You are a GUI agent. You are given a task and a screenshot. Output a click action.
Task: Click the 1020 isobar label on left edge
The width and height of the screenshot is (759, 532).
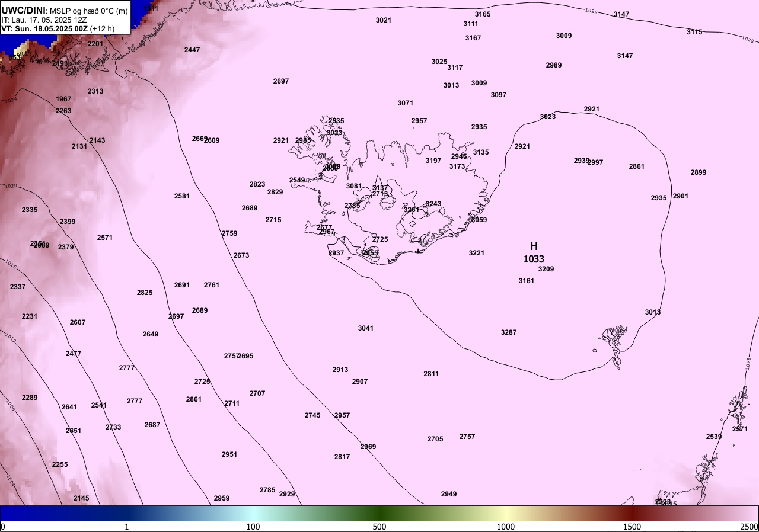click(x=11, y=186)
